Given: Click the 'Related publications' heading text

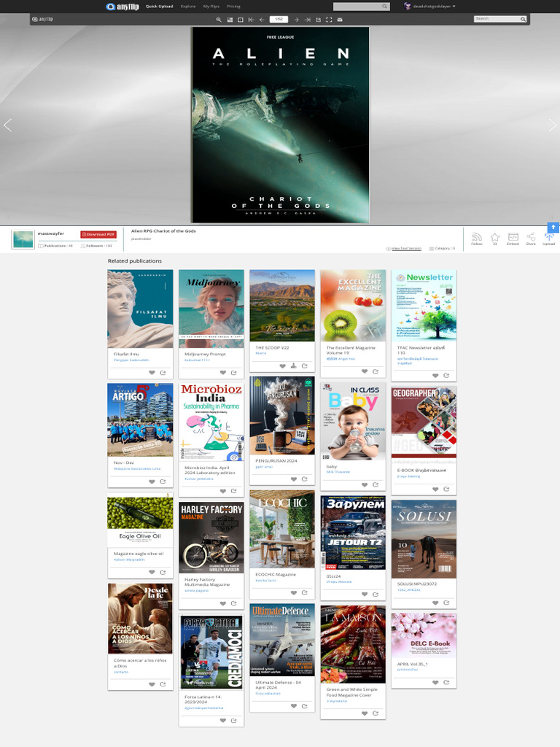Looking at the screenshot, I should click(x=134, y=261).
